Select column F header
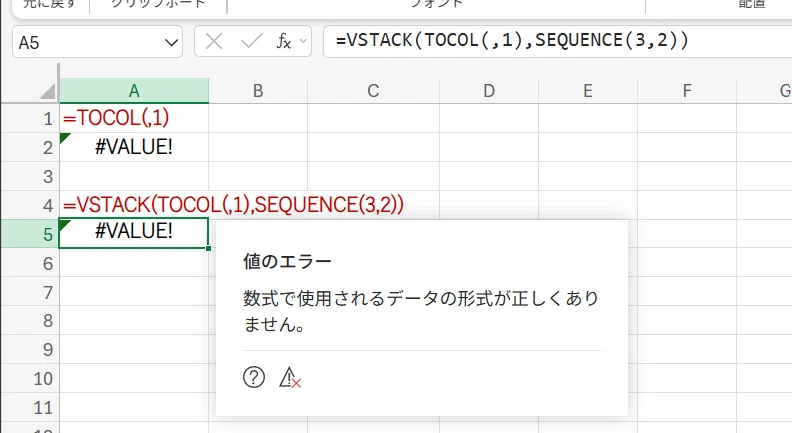 687,91
